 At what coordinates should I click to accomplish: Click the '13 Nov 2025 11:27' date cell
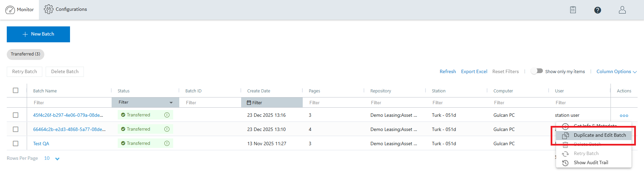pyautogui.click(x=267, y=144)
